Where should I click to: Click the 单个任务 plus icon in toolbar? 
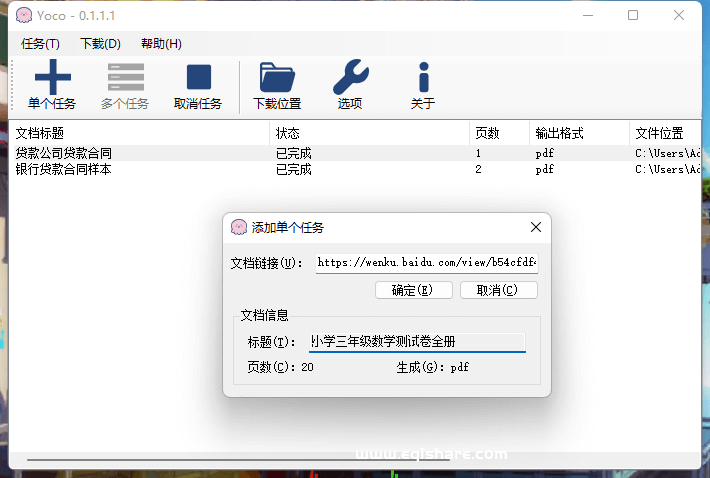(x=53, y=76)
